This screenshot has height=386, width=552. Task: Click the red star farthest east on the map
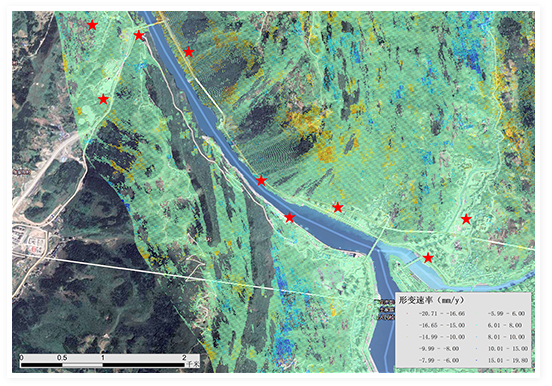pyautogui.click(x=466, y=219)
